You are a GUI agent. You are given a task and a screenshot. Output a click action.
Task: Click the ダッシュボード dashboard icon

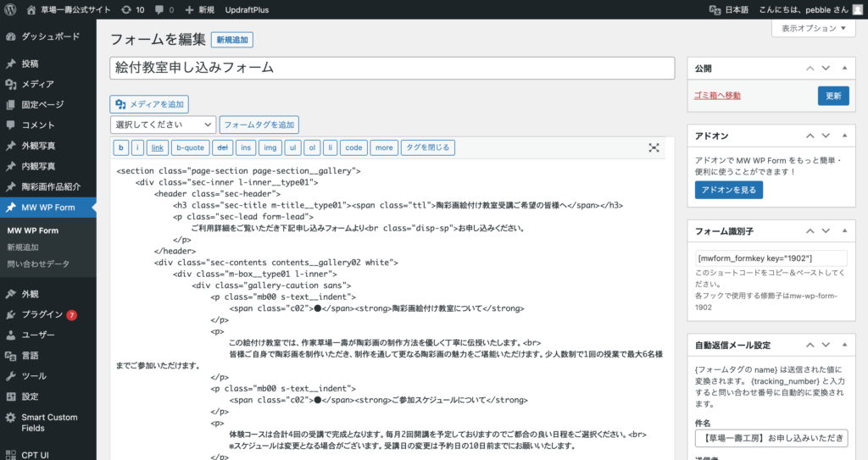[11, 37]
